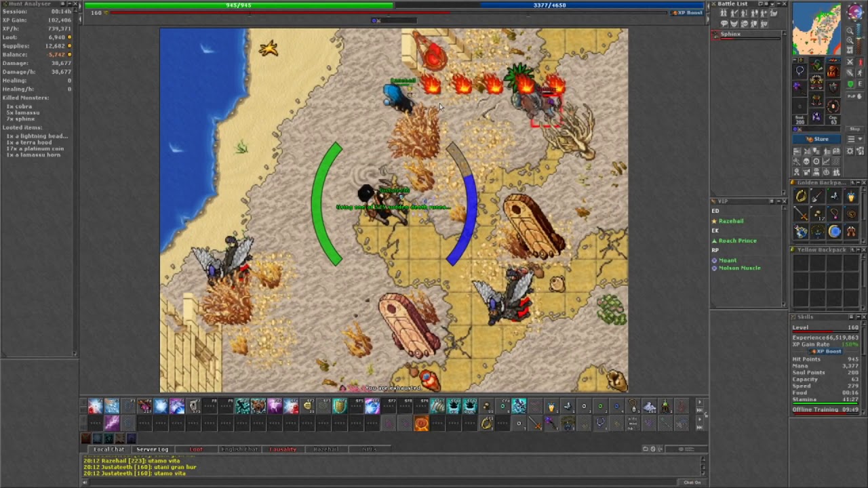The width and height of the screenshot is (868, 488).
Task: Zoom out the minimap with magnifier
Action: coord(850,31)
